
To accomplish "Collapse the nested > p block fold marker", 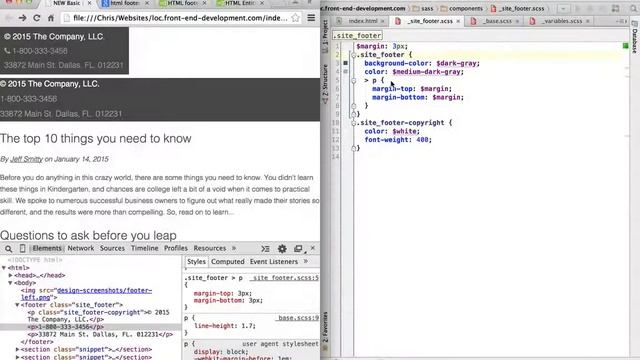I will (x=353, y=80).
